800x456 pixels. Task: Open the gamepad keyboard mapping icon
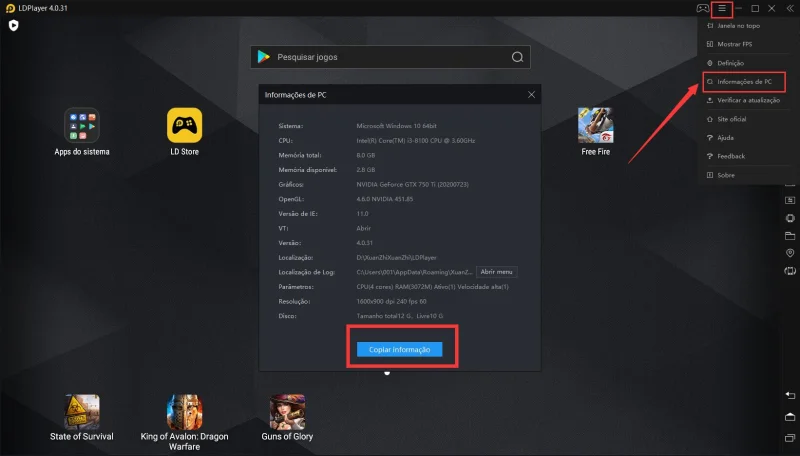click(x=703, y=8)
